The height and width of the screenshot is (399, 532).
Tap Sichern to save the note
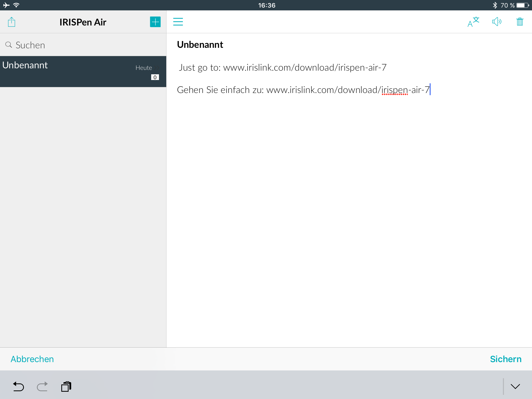[506, 359]
